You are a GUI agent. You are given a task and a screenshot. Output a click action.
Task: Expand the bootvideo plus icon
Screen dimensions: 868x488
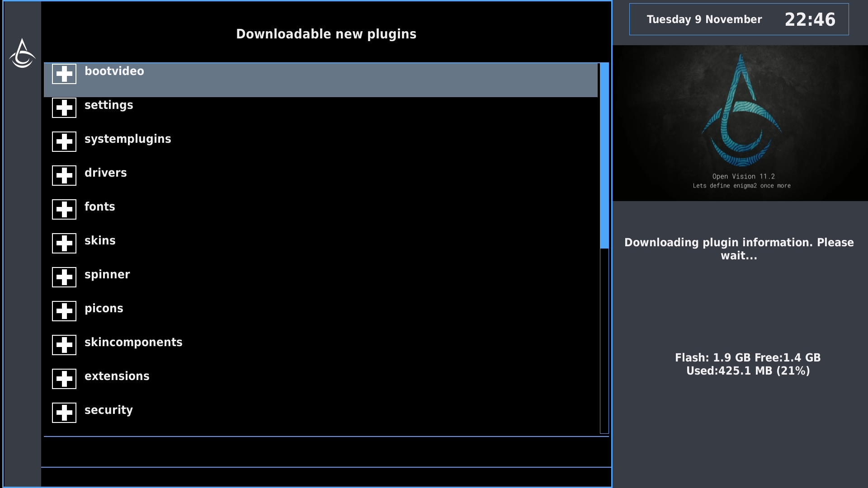click(64, 74)
